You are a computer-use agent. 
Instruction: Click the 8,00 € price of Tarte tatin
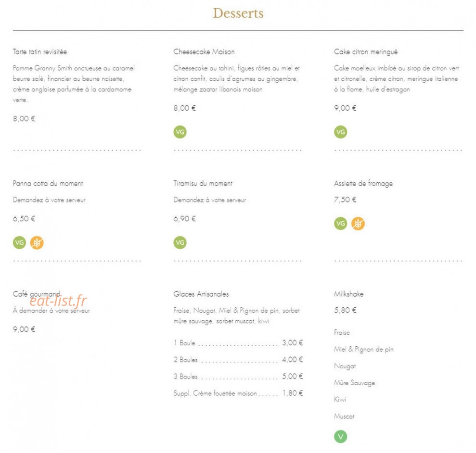(24, 119)
